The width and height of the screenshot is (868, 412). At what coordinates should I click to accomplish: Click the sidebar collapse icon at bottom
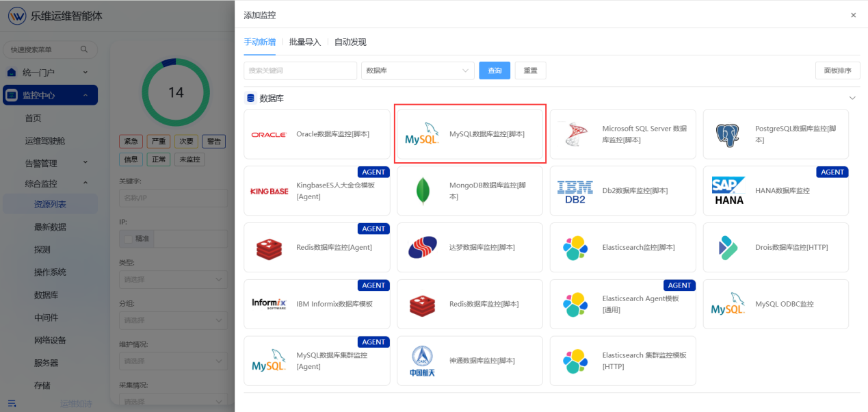pos(12,404)
